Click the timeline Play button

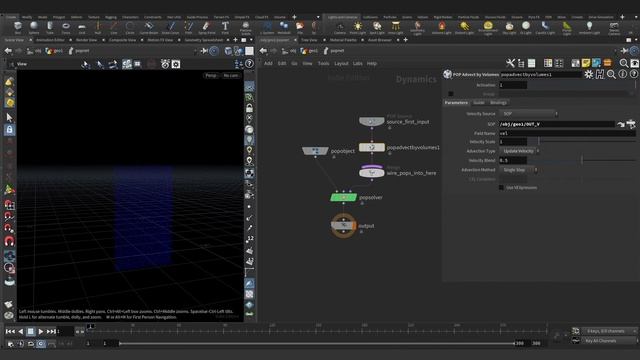pos(40,331)
